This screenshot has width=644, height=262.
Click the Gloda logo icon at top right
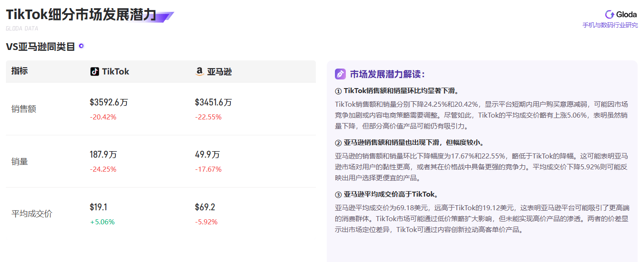[x=609, y=14]
